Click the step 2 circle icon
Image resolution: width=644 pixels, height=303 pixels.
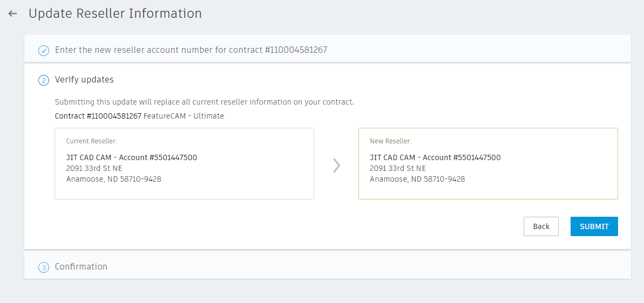44,80
